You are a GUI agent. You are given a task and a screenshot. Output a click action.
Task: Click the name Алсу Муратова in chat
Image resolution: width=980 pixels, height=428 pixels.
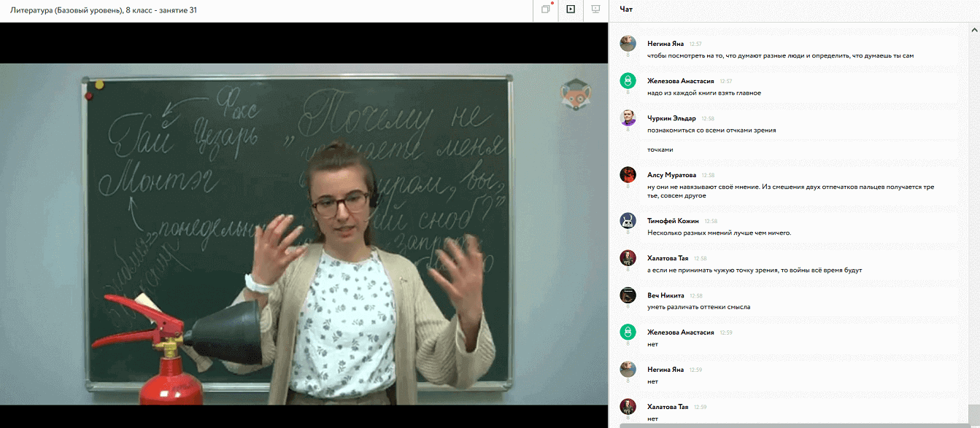(x=671, y=175)
